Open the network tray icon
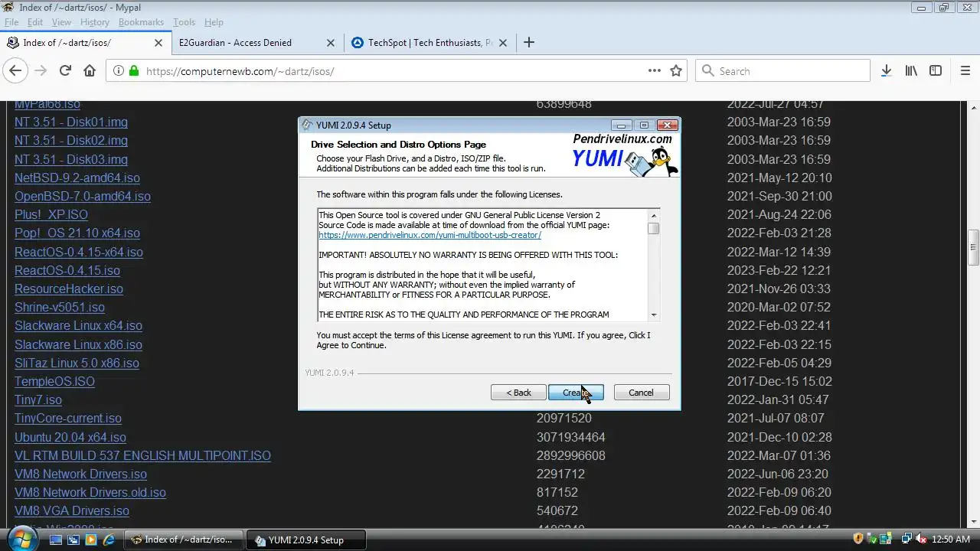This screenshot has width=980, height=551. point(906,539)
